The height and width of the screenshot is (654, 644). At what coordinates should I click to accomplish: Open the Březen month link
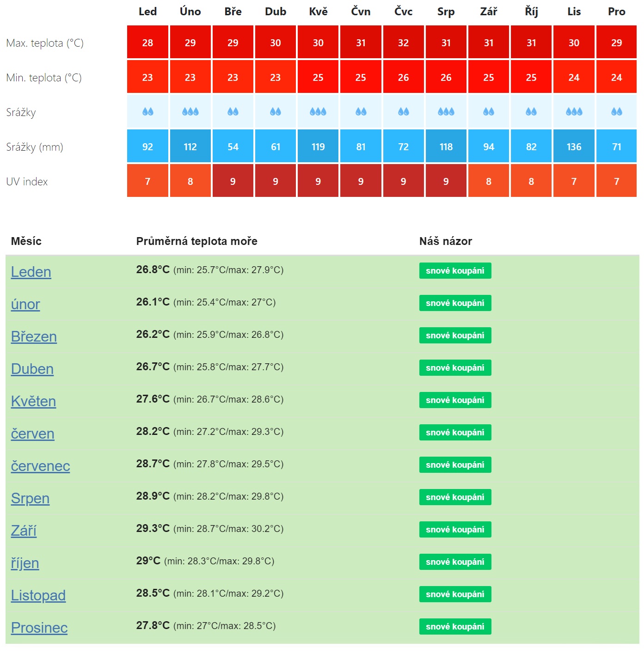coord(34,336)
